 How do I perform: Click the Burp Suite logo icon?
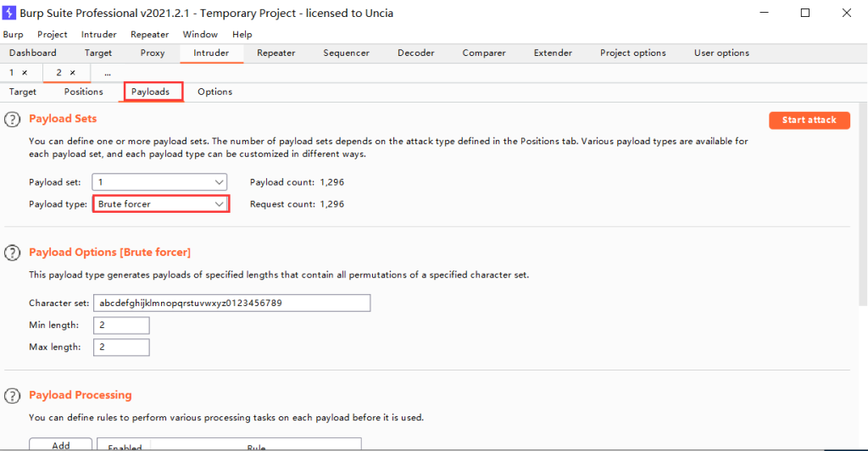[11, 13]
